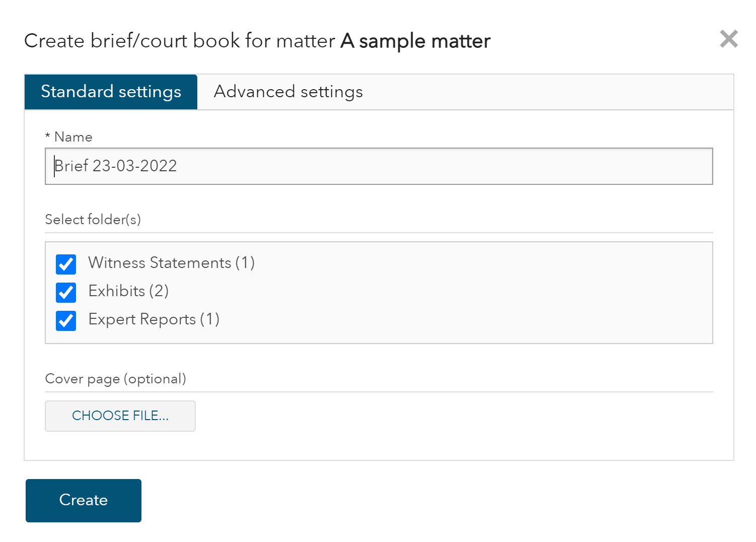
Task: Click the Expert Reports (1) folder label
Action: pyautogui.click(x=154, y=319)
